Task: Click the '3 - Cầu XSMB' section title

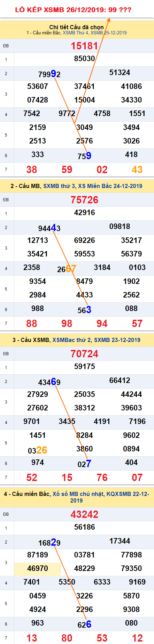Action: [x=32, y=340]
